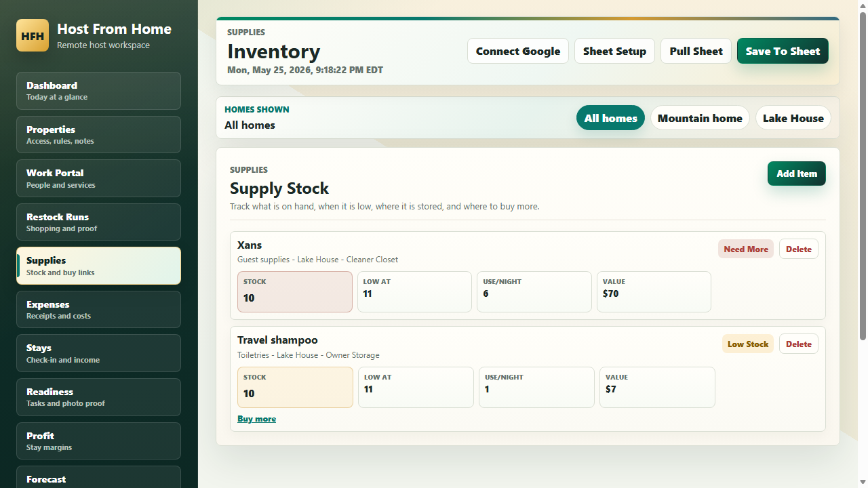Click the Inventory page heading

(274, 52)
